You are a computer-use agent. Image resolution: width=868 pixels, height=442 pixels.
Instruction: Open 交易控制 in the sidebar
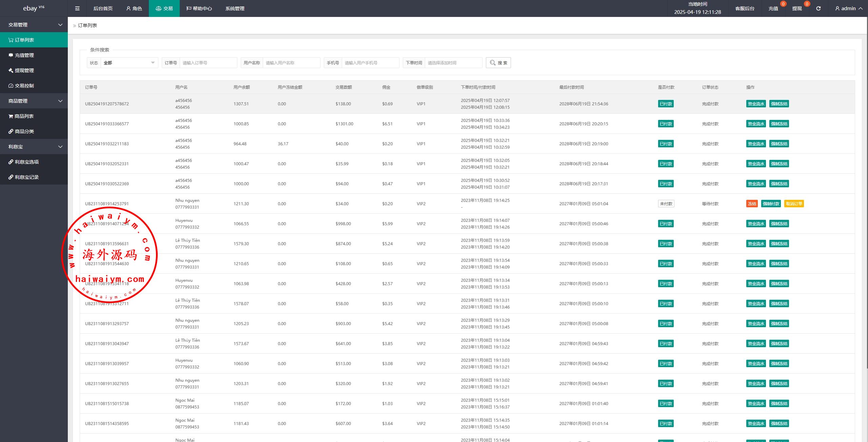pos(24,86)
